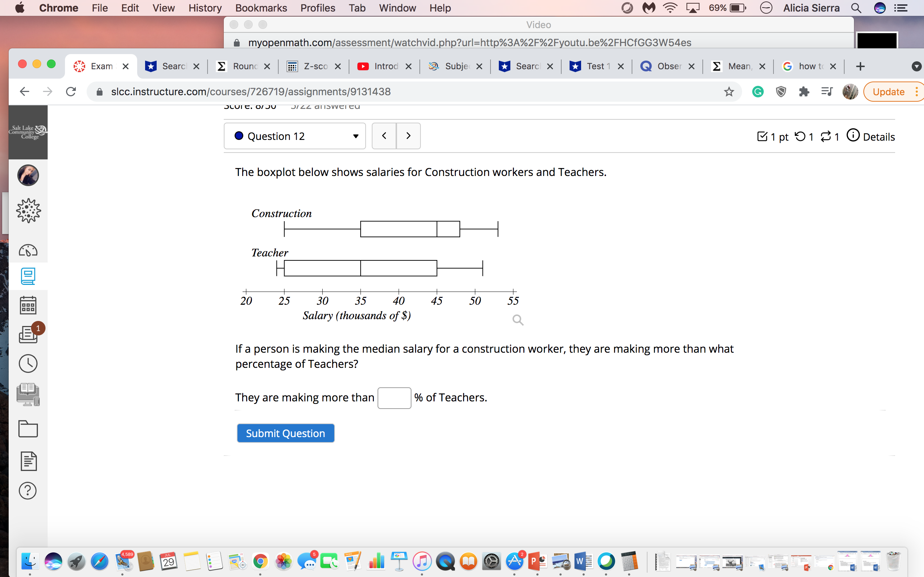Click the percentage answer input box
Viewport: 924px width, 577px height.
(x=394, y=398)
